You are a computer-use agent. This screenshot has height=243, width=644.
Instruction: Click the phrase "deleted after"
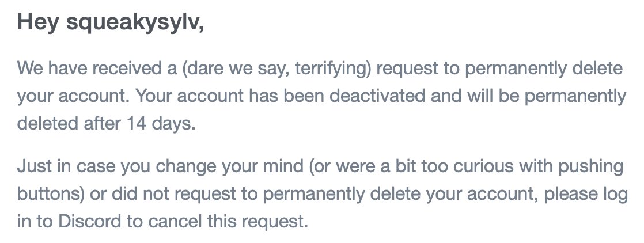tap(69, 124)
